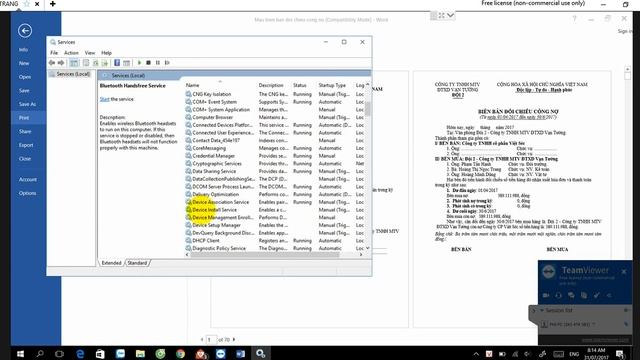Click the Pause Service icon

point(158,63)
